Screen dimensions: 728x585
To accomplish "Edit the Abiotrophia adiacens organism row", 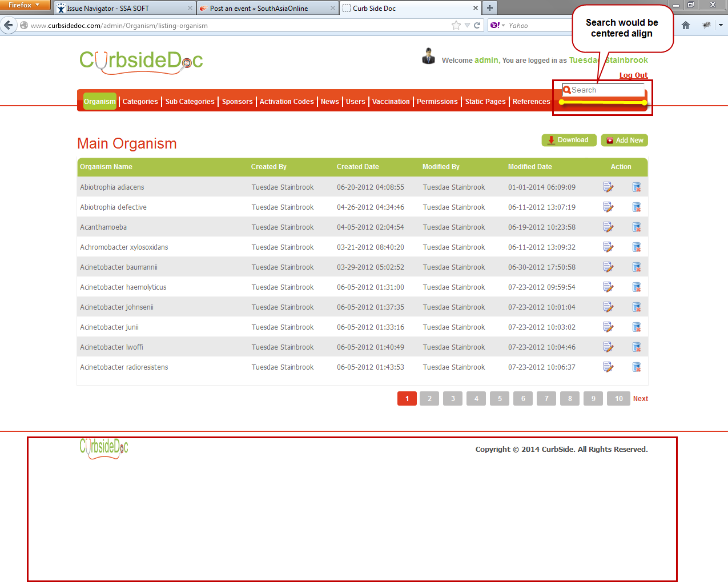I will [608, 187].
